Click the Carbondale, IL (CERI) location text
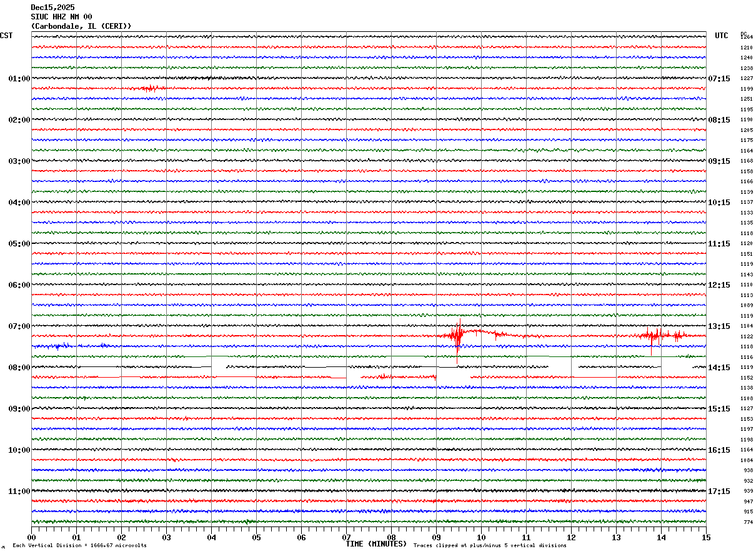Viewport: 756px width, 554px height. coord(81,26)
